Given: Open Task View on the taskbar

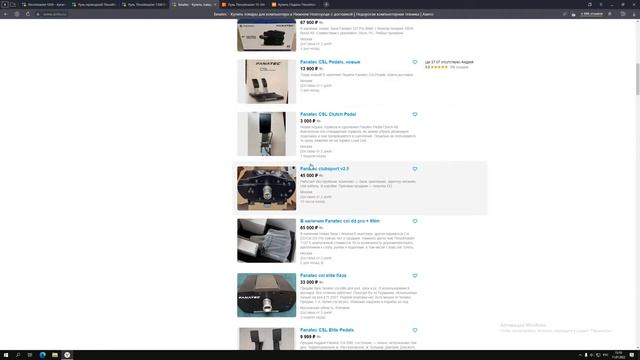Looking at the screenshot, I should pyautogui.click(x=30, y=355).
